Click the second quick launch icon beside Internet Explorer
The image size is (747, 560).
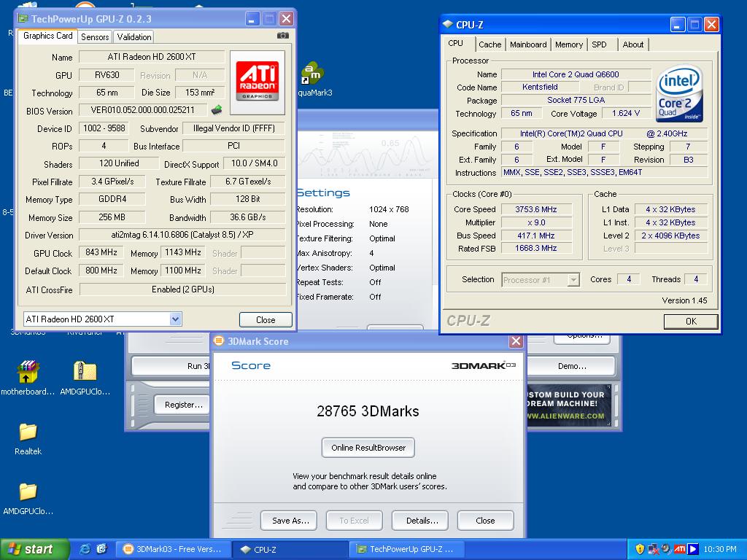[x=102, y=549]
